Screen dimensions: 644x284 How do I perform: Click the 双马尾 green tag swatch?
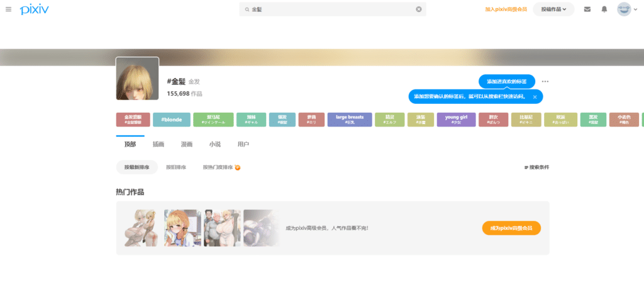tap(213, 120)
